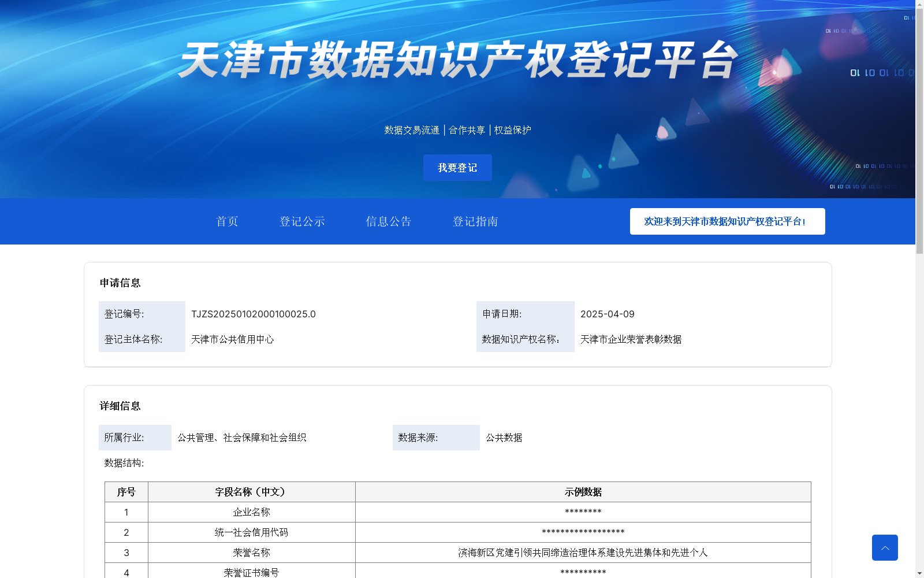Click the value 天津市企业荣誉表彰数据
Screen dimensions: 924x578
click(x=631, y=339)
